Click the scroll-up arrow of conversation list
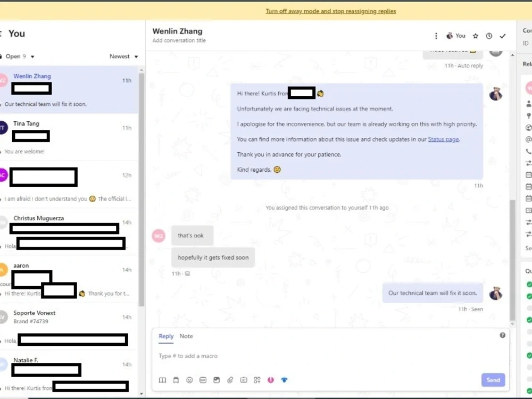532x399 pixels. [142, 70]
